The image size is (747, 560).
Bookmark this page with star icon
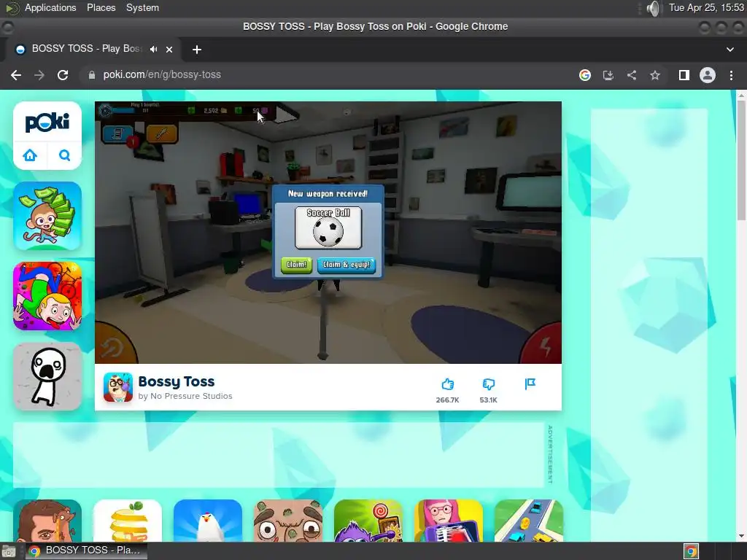pos(655,75)
